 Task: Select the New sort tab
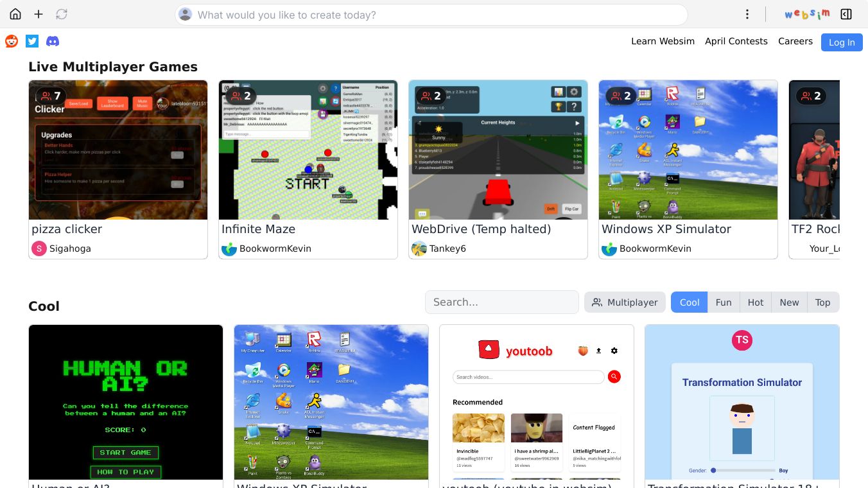pos(789,302)
